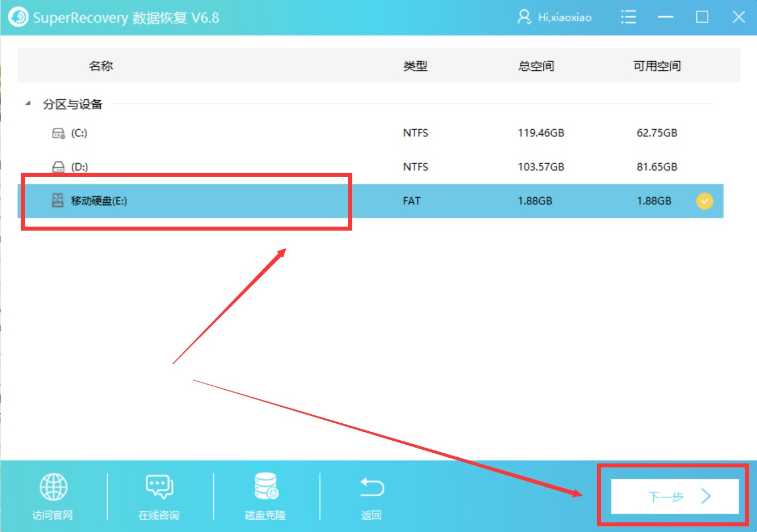Mark the (C:) drive for scanning
Viewport: 757px width, 532px height.
click(x=704, y=133)
